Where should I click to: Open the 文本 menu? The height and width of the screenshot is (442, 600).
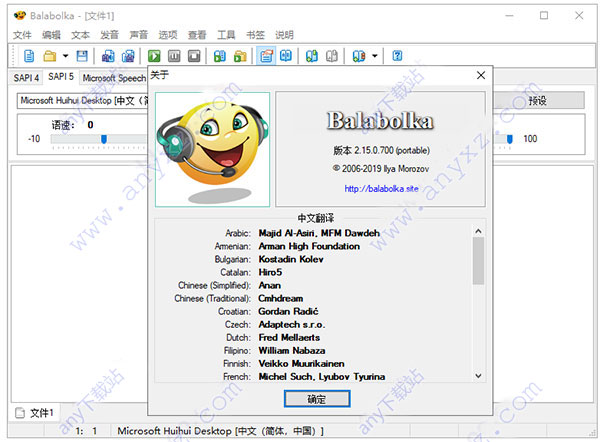click(80, 35)
